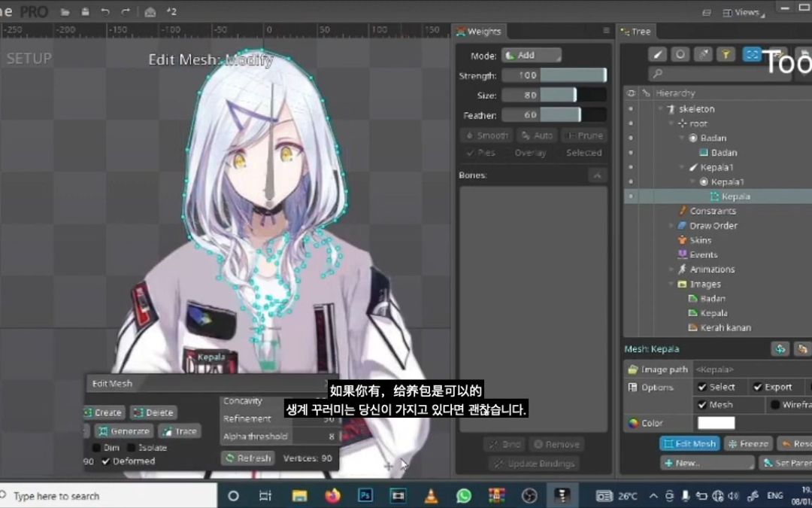812x508 pixels.
Task: Expand the Animations tree node
Action: pos(671,269)
